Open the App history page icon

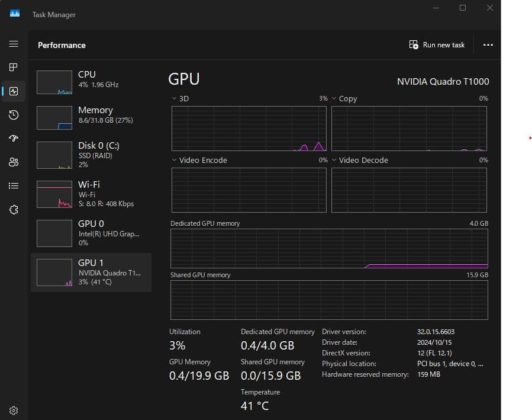[14, 115]
